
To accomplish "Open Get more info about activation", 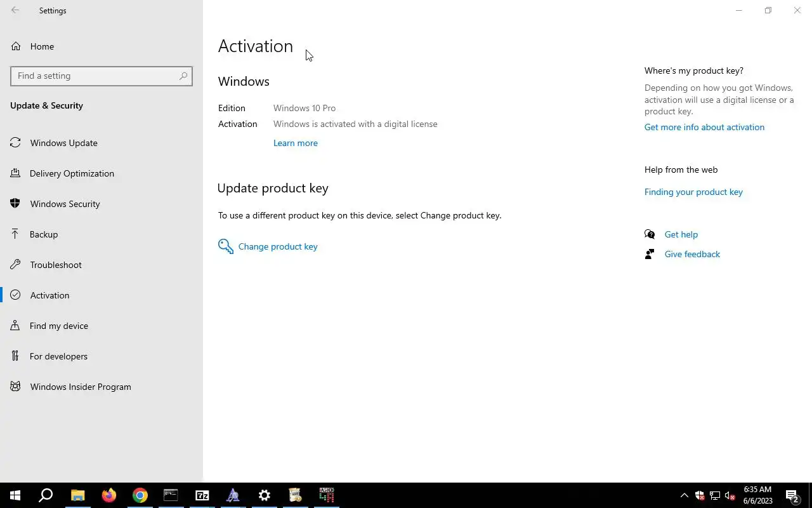I will pos(704,127).
